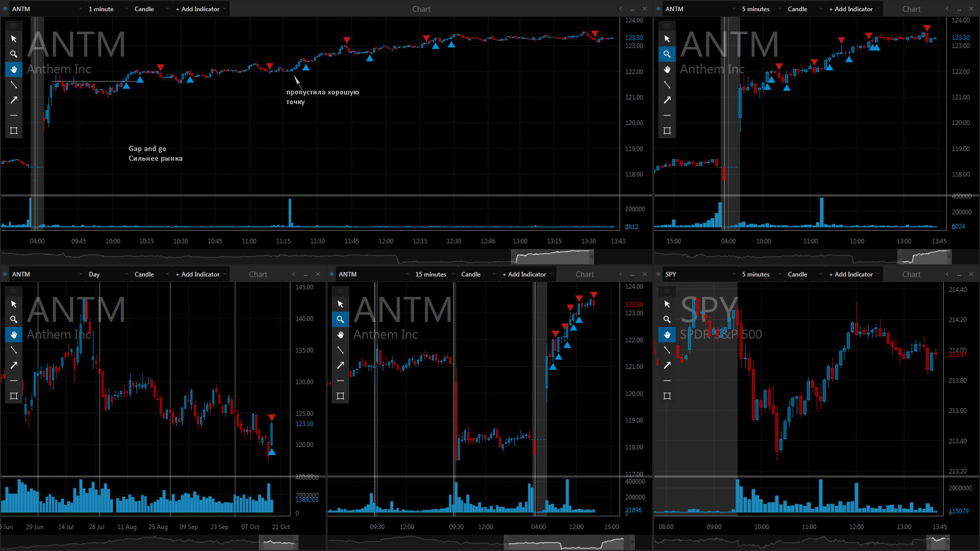
Task: Open the Day interval dropdown
Action: tap(108, 274)
